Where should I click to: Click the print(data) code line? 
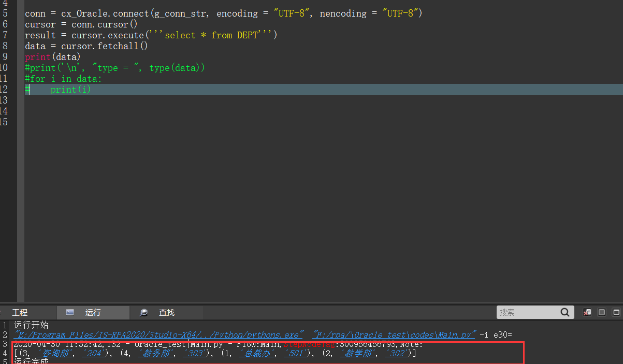tap(53, 57)
